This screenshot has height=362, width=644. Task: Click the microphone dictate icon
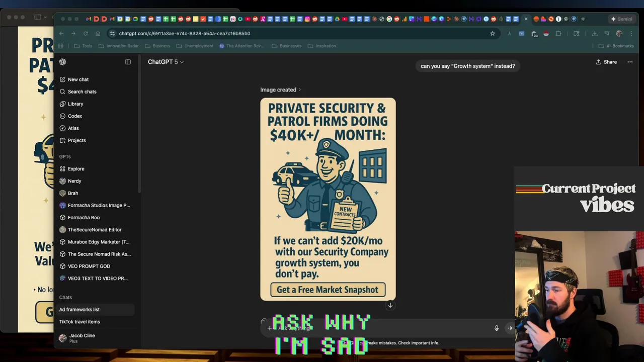pyautogui.click(x=496, y=328)
